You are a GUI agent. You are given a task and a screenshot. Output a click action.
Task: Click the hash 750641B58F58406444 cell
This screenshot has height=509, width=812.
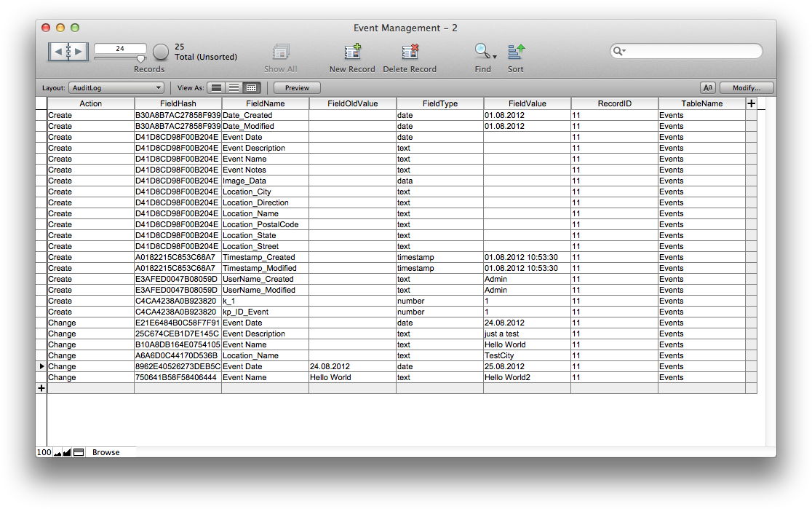coord(178,377)
